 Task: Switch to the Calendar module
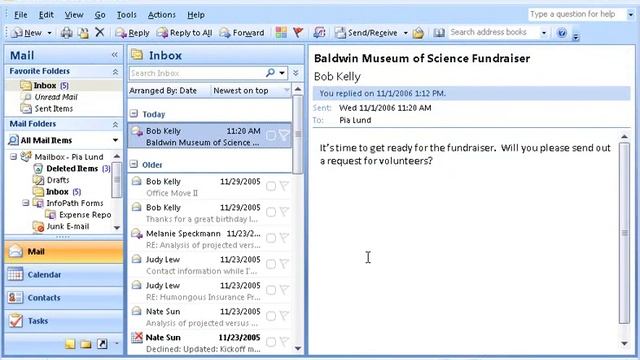[x=64, y=275]
